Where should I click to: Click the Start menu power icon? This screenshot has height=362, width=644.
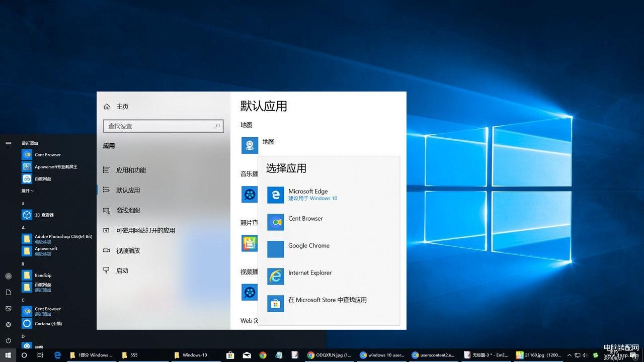8,340
